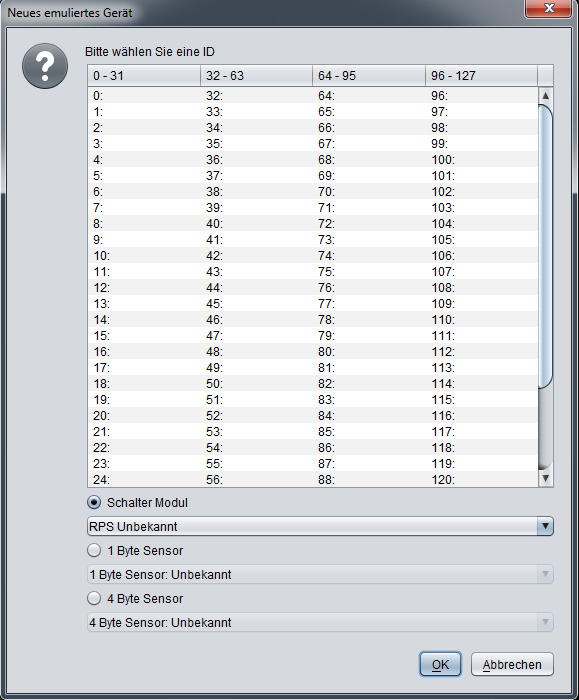
Task: Select the 1 Byte Sensor radio button
Action: point(94,550)
